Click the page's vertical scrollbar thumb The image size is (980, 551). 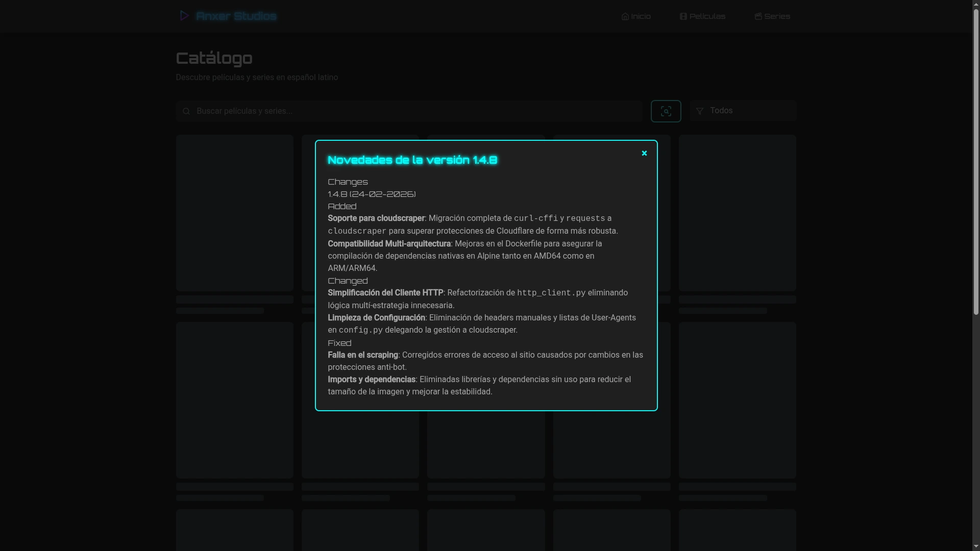pos(976,162)
